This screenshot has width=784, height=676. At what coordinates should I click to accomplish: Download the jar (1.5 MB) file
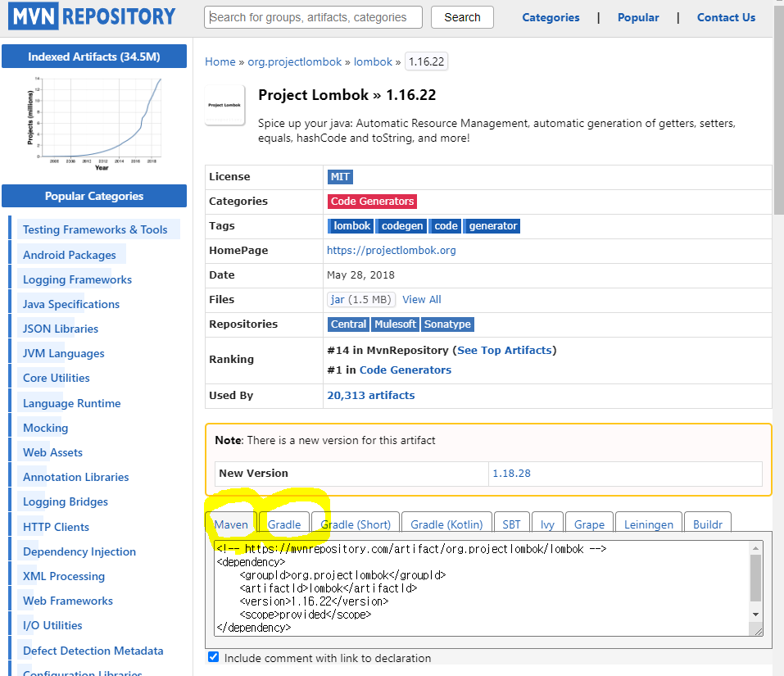tap(361, 300)
